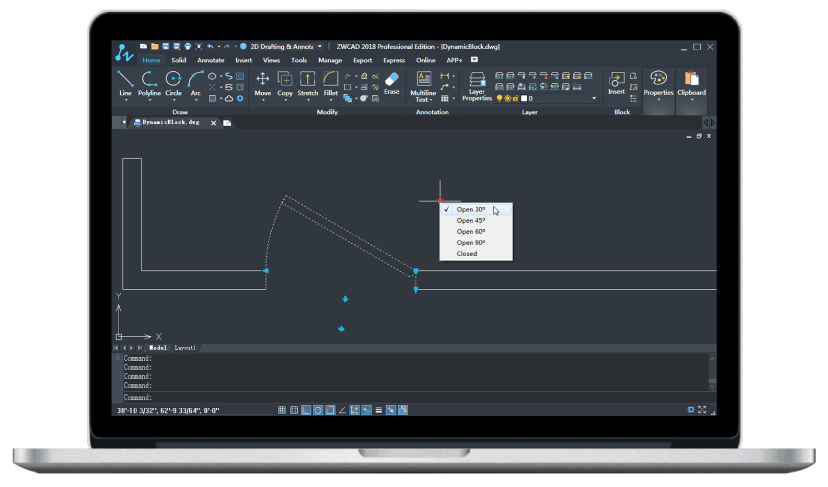The height and width of the screenshot is (487, 828).
Task: Switch to the Model tab
Action: 158,348
